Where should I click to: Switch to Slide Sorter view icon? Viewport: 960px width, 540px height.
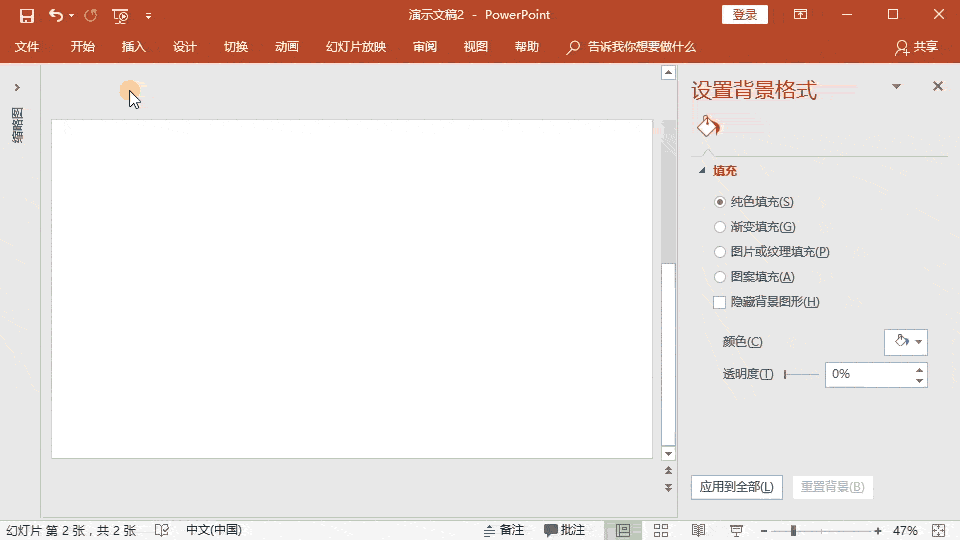click(661, 530)
